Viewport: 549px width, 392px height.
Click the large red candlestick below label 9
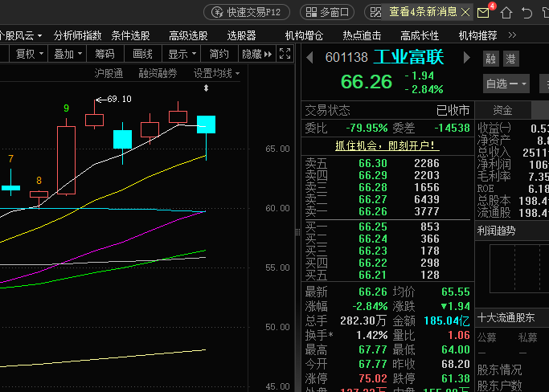(66, 161)
